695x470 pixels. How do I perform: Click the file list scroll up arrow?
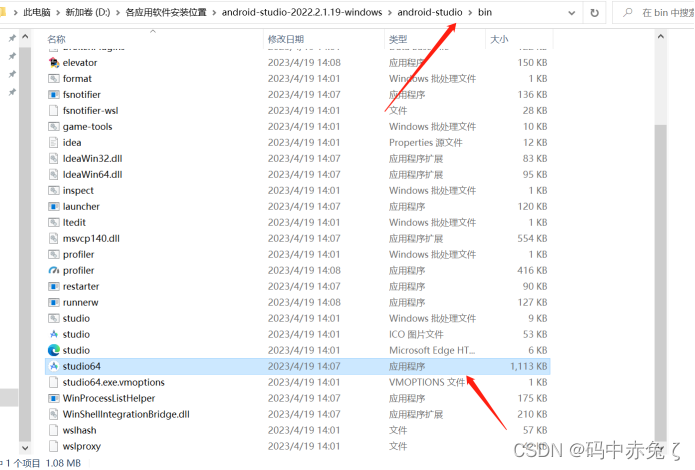[660, 37]
